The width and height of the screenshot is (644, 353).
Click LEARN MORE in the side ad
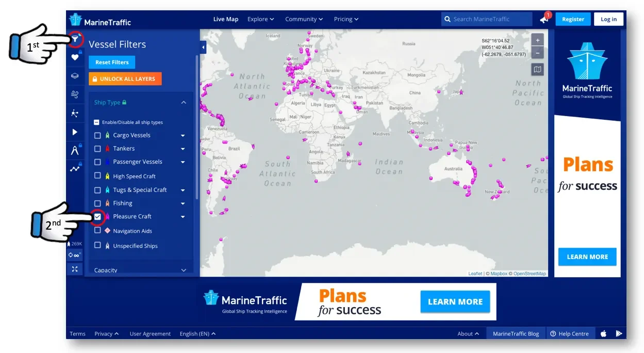click(587, 256)
